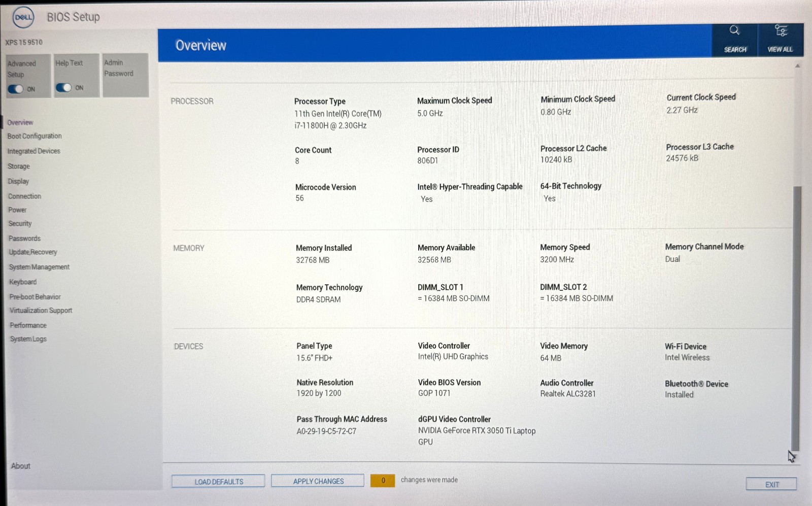This screenshot has height=506, width=812.
Task: Click Memory Available value 32568 MB
Action: 434,259
